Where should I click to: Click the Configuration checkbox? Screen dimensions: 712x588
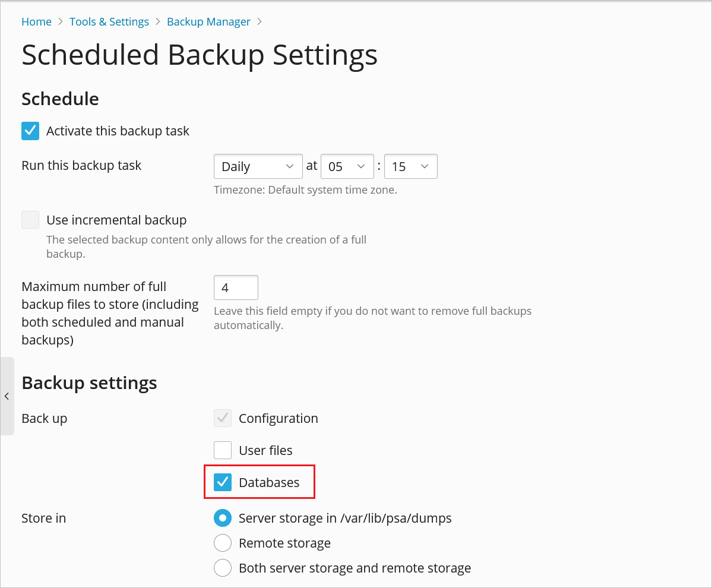point(223,419)
